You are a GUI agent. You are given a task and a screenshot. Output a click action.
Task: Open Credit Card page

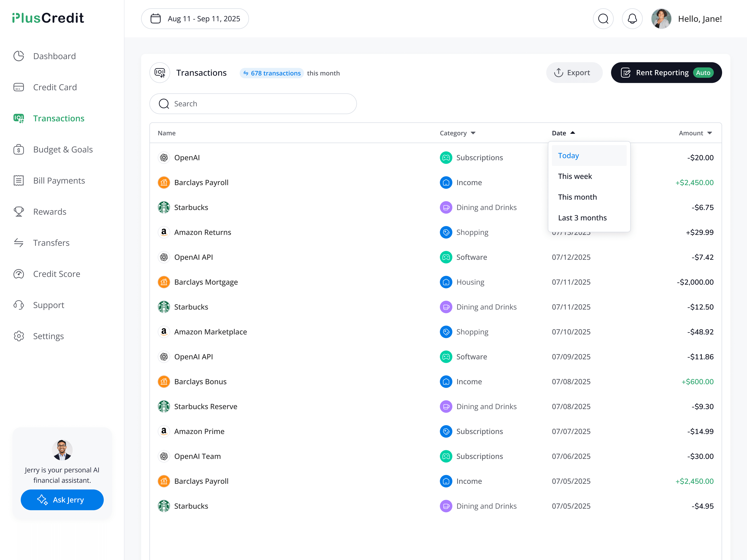[x=45, y=87]
